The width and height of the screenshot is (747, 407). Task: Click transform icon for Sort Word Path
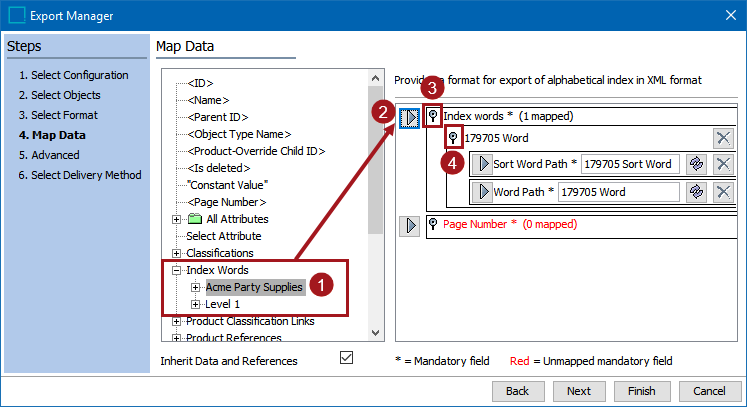click(697, 164)
